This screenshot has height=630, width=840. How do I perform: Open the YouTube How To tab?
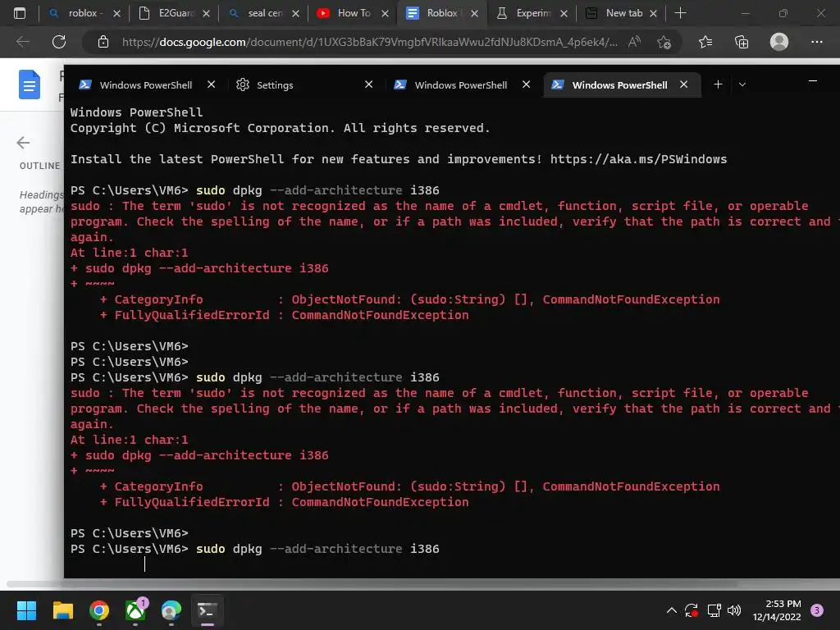pyautogui.click(x=353, y=13)
